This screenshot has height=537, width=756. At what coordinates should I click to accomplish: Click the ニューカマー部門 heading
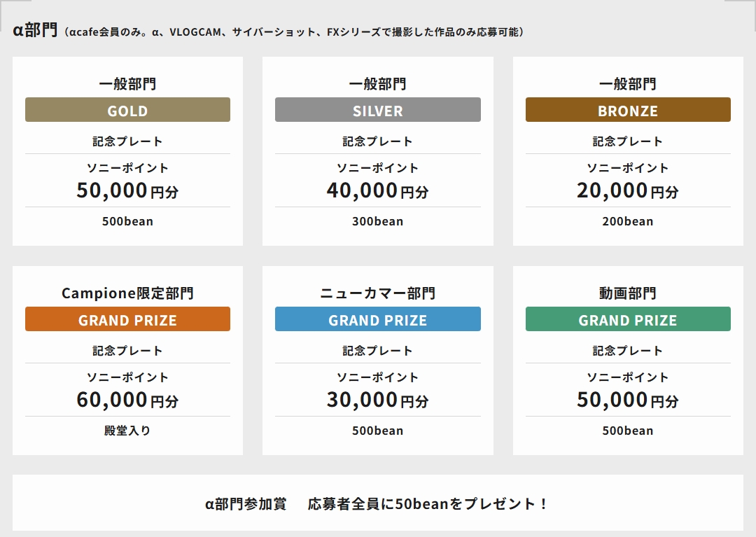click(377, 293)
